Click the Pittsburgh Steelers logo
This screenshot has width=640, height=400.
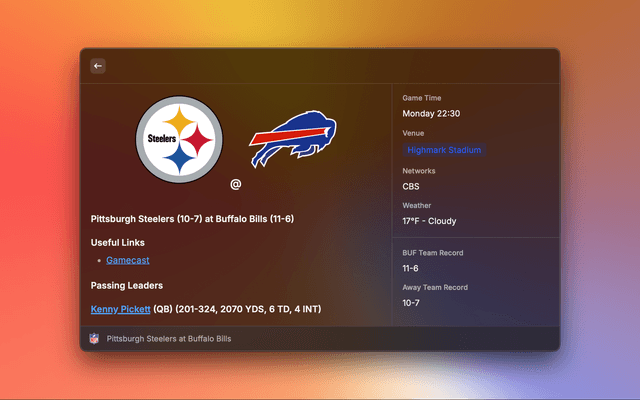(179, 141)
